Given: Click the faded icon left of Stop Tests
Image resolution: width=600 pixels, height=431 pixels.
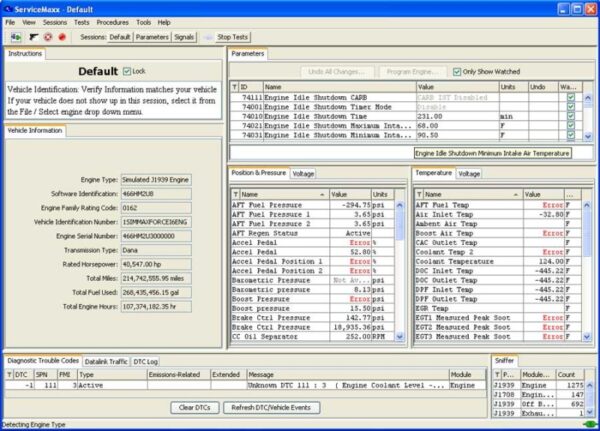Looking at the screenshot, I should (x=208, y=37).
